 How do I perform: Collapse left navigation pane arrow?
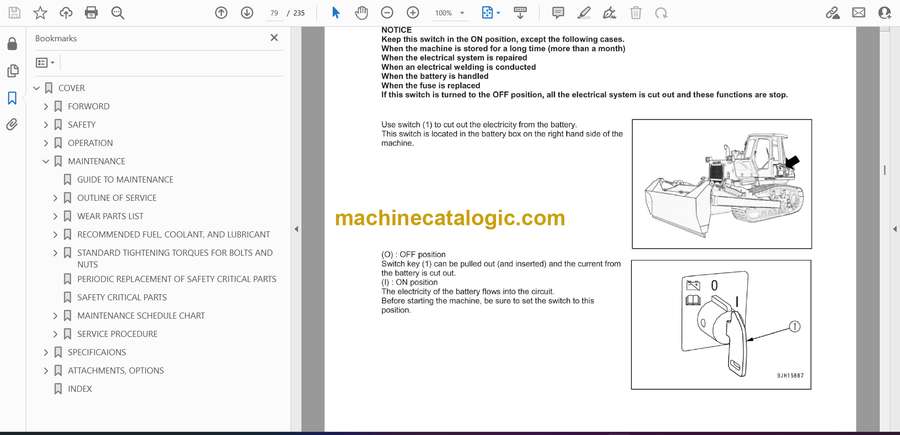click(296, 229)
